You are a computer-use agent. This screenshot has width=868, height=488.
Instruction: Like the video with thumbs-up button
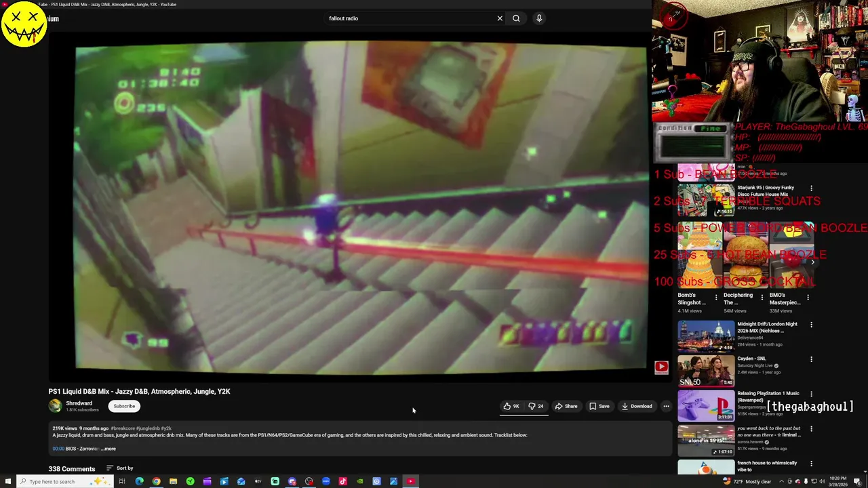click(x=511, y=406)
